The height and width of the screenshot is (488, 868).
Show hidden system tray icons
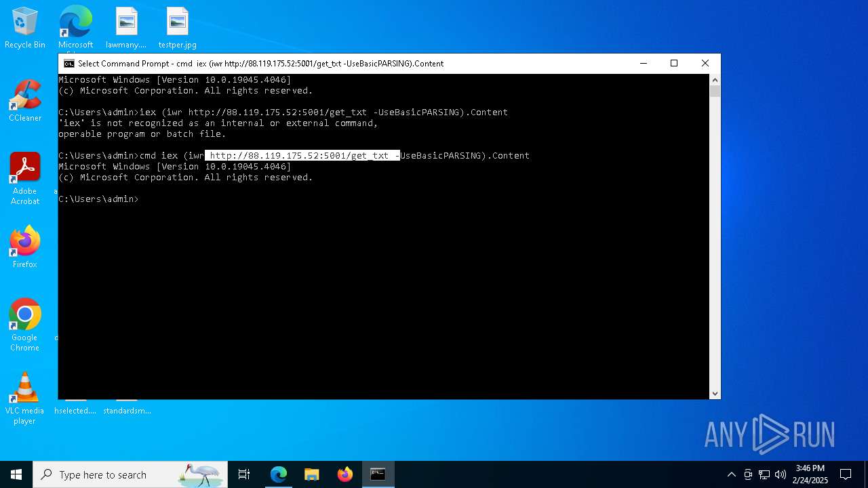[731, 474]
